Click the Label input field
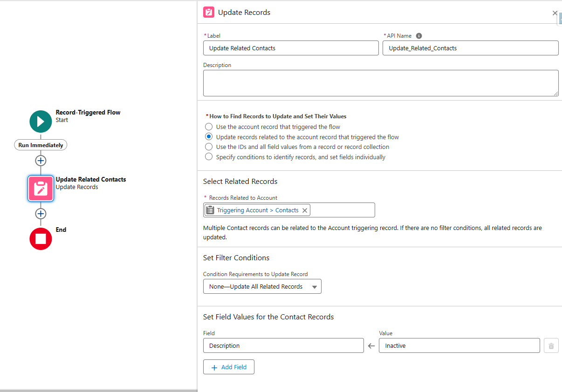 (291, 48)
